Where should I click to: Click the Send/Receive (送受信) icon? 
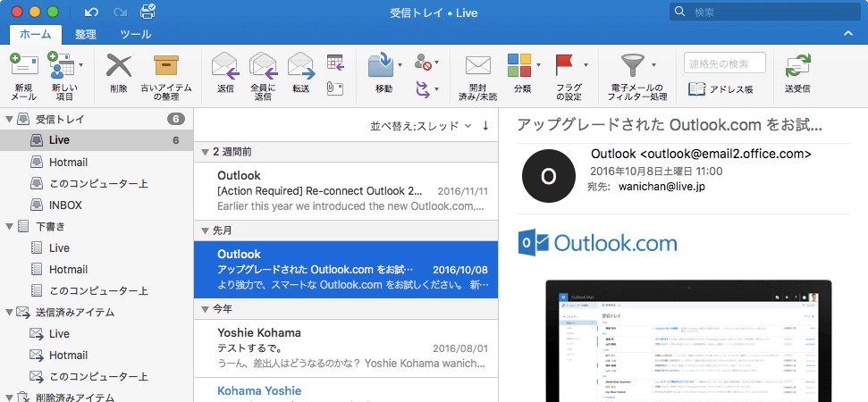(797, 66)
